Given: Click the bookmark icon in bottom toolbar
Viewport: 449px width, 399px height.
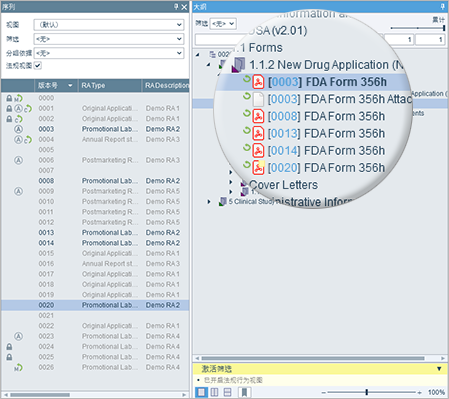Looking at the screenshot, I should coord(244,392).
